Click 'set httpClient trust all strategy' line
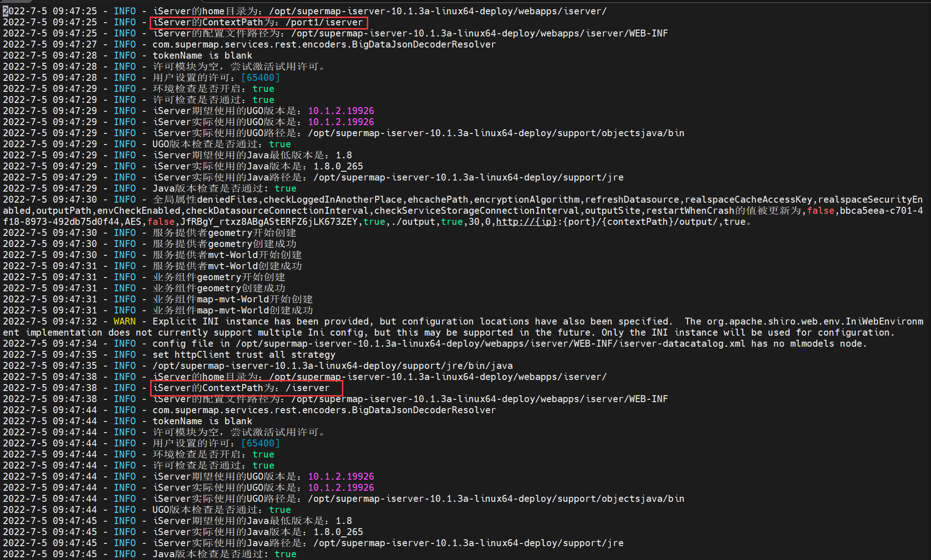This screenshot has width=931, height=560. 244,355
